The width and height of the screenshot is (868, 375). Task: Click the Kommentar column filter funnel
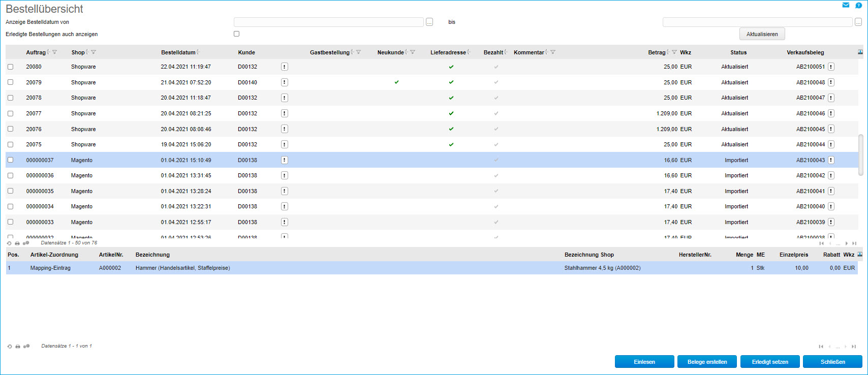553,52
